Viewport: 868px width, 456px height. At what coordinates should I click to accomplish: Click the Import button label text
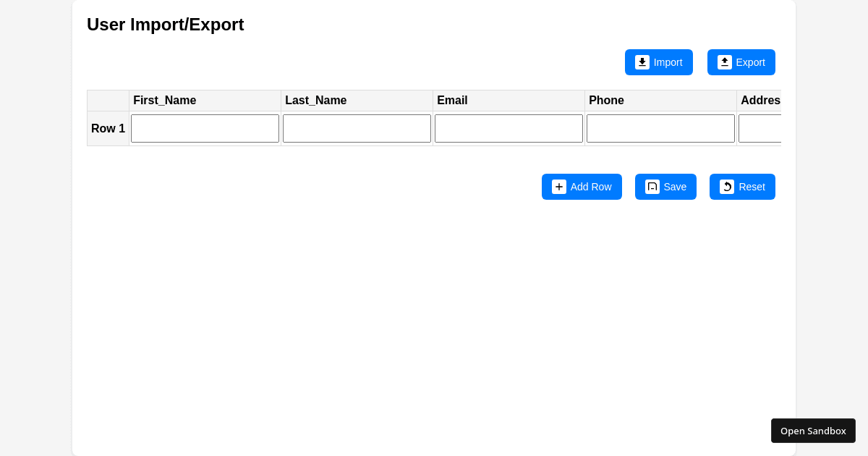[668, 62]
